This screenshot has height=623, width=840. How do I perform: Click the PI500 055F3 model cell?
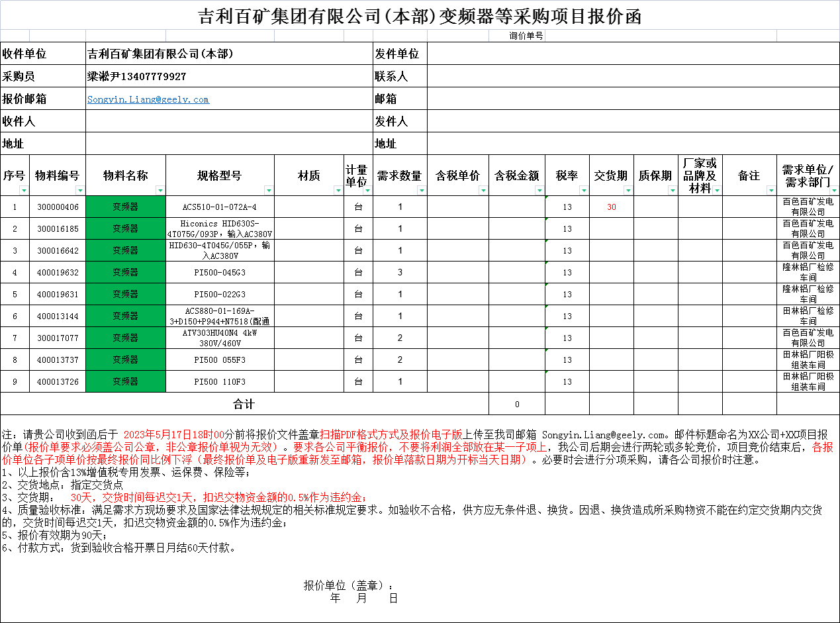click(x=220, y=359)
